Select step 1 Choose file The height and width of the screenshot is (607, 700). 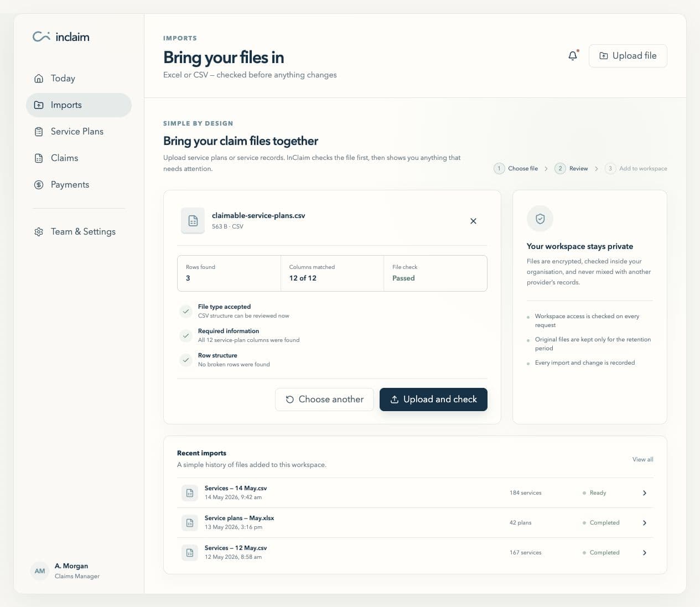coord(516,168)
